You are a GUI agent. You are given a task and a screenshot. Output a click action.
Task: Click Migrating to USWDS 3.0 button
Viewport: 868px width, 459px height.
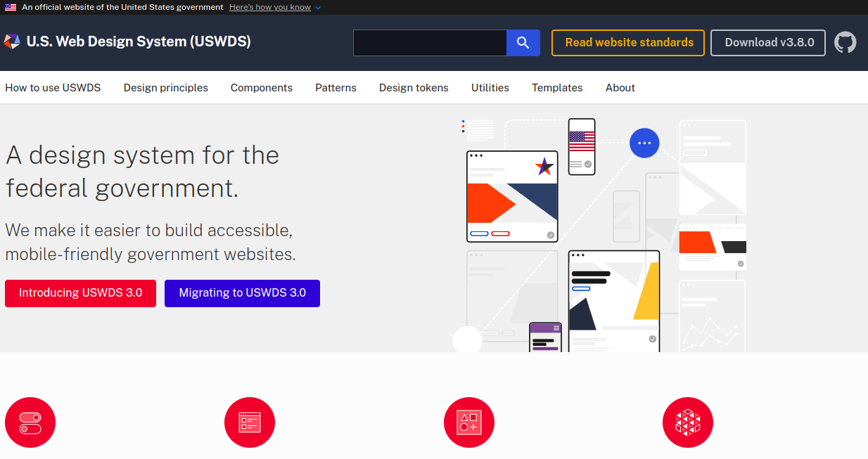(242, 293)
